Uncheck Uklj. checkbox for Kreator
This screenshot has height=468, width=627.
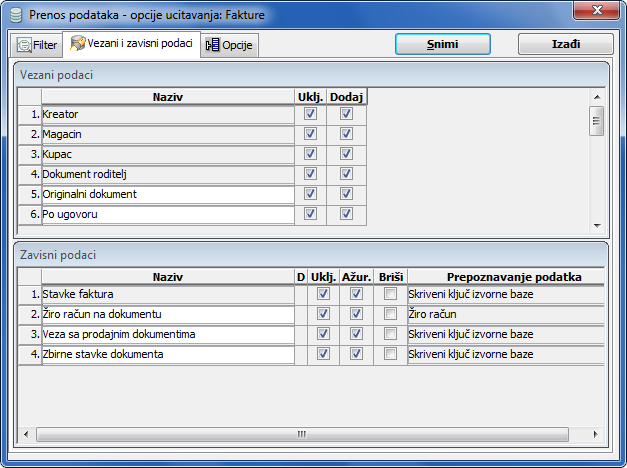pyautogui.click(x=310, y=114)
